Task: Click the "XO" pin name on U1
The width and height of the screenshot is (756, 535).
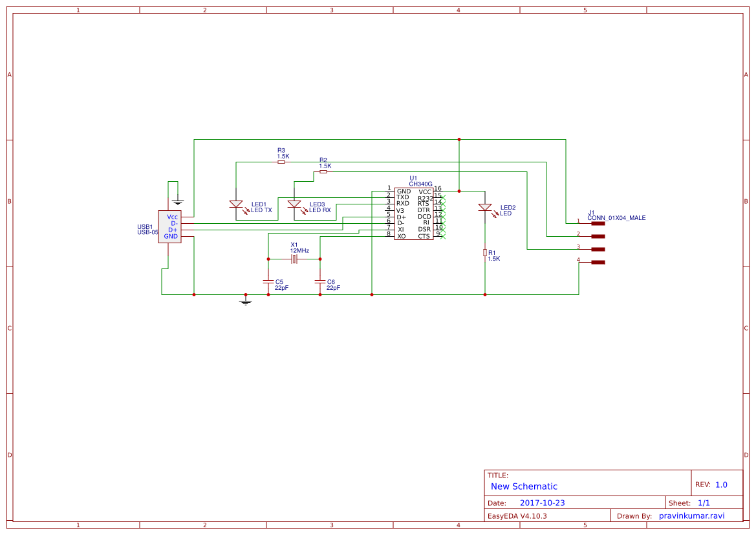Action: tap(402, 236)
